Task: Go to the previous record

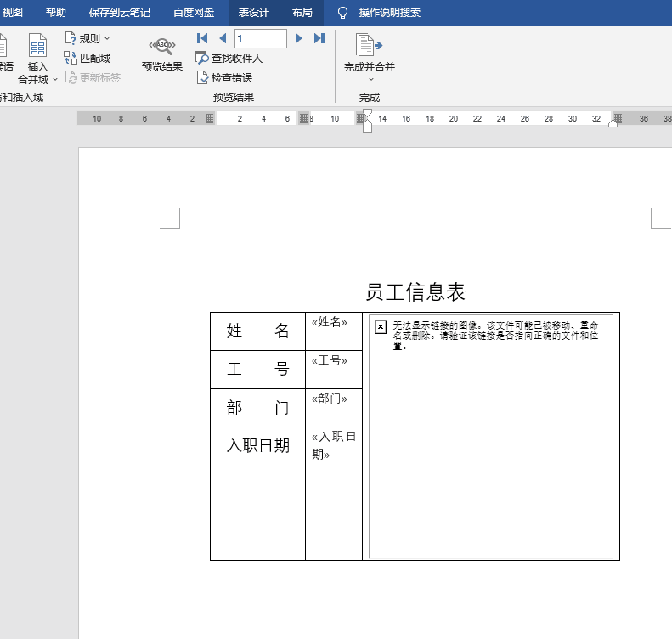Action: pyautogui.click(x=223, y=38)
